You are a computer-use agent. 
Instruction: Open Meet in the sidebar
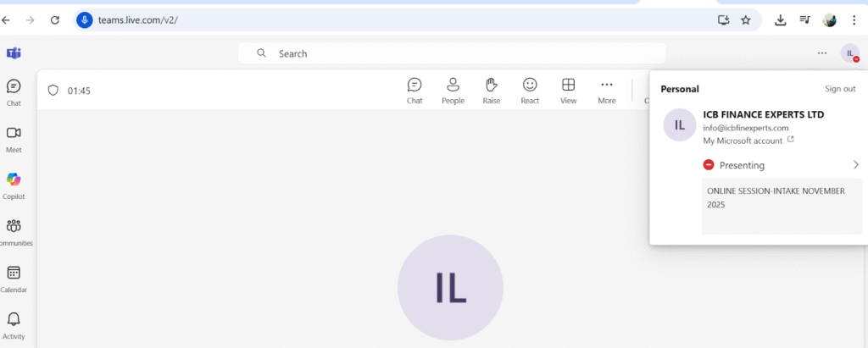click(x=14, y=139)
